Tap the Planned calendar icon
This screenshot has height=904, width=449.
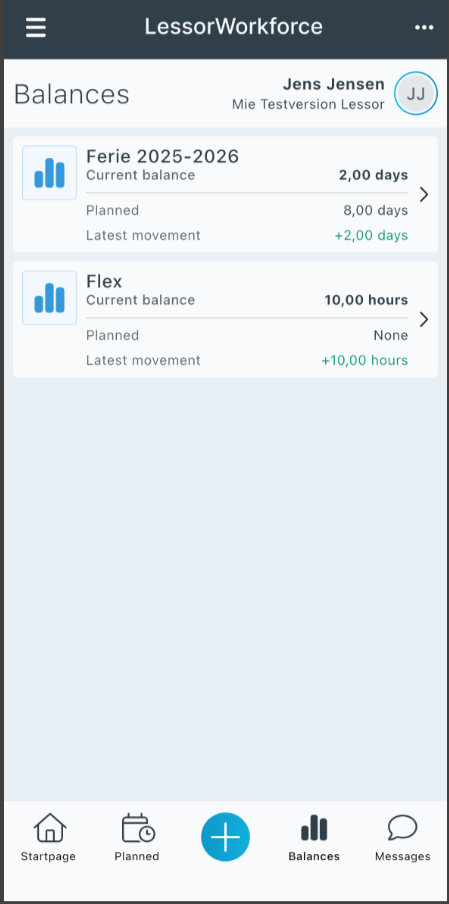point(138,828)
